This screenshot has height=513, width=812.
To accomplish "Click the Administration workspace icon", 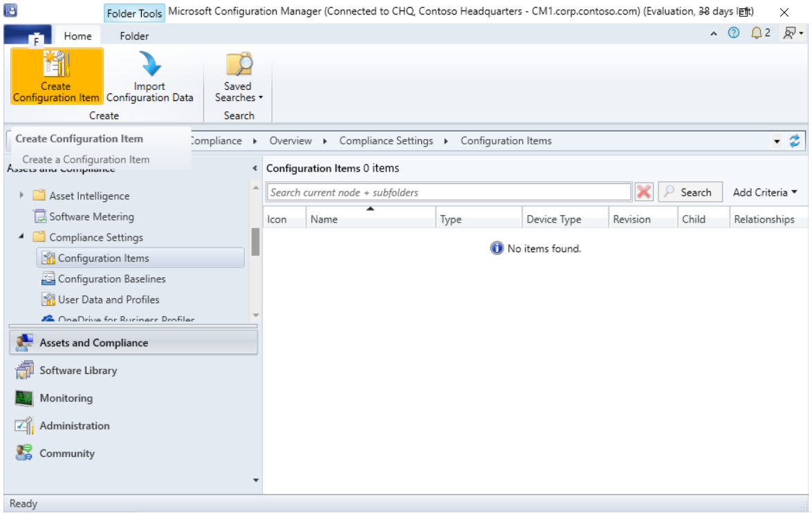I will click(x=24, y=425).
